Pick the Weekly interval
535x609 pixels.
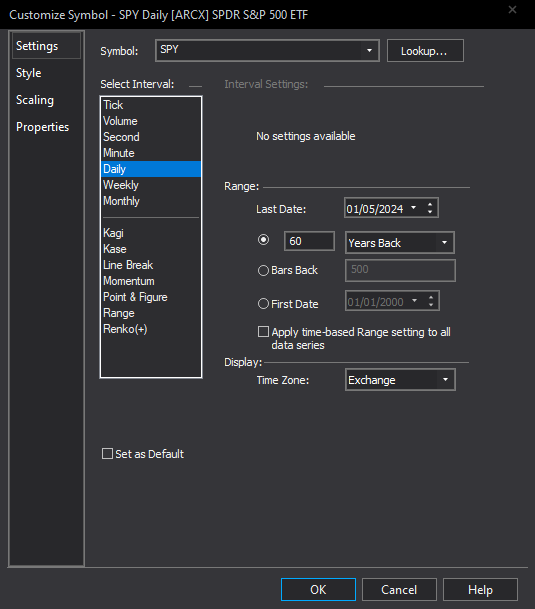(151, 185)
